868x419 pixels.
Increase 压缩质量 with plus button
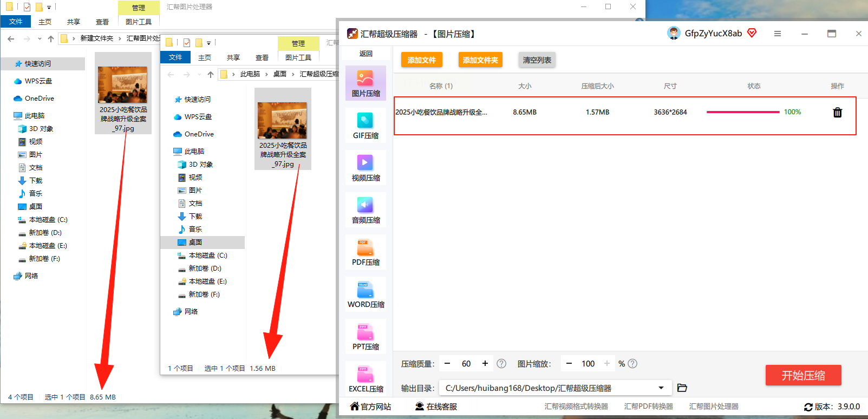pyautogui.click(x=485, y=363)
